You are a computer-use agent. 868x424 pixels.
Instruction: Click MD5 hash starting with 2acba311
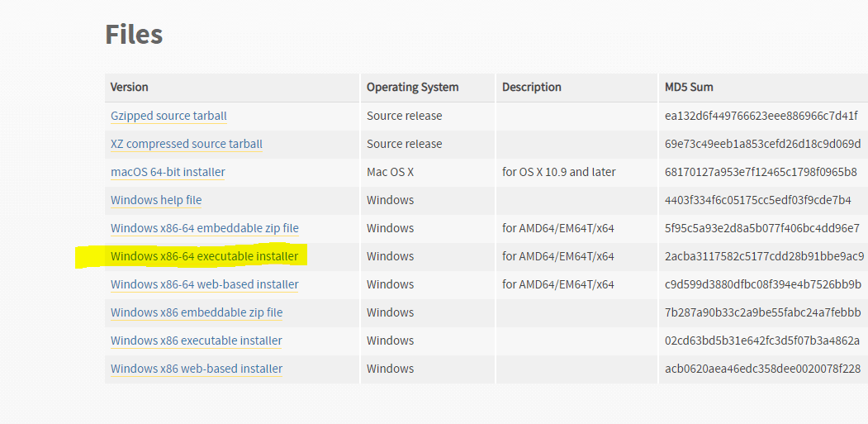(764, 256)
